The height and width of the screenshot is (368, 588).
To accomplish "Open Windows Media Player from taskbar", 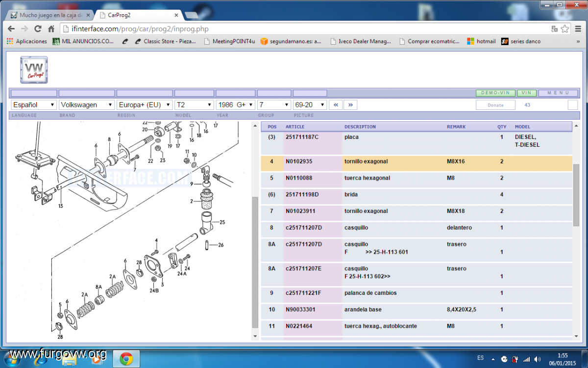I will pos(97,359).
